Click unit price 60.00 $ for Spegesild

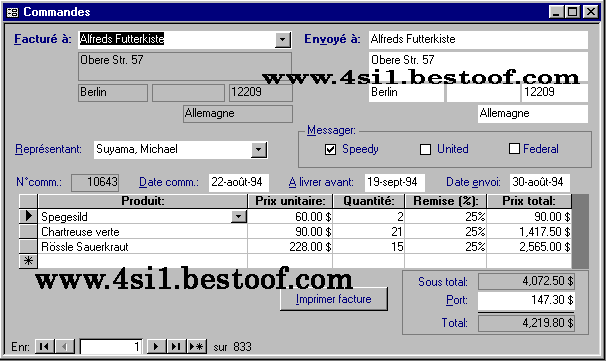tap(290, 216)
